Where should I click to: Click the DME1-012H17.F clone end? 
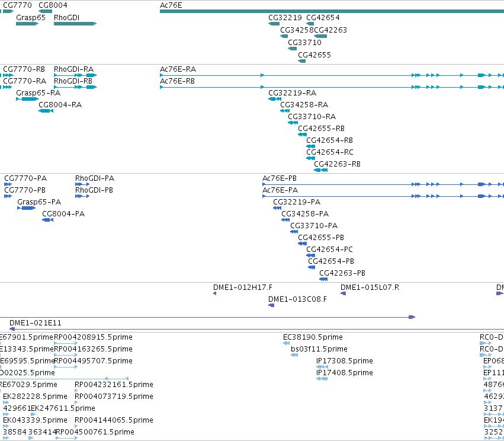215,293
